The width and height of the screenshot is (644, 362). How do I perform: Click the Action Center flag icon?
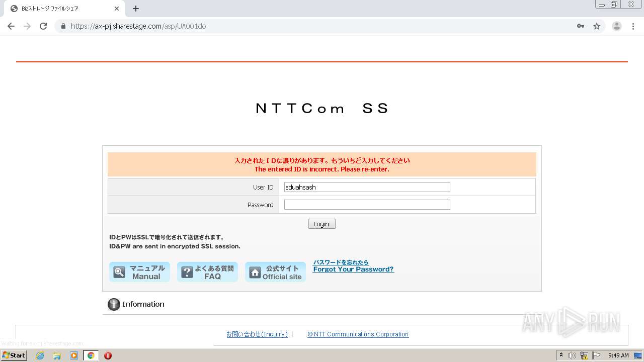(x=596, y=355)
